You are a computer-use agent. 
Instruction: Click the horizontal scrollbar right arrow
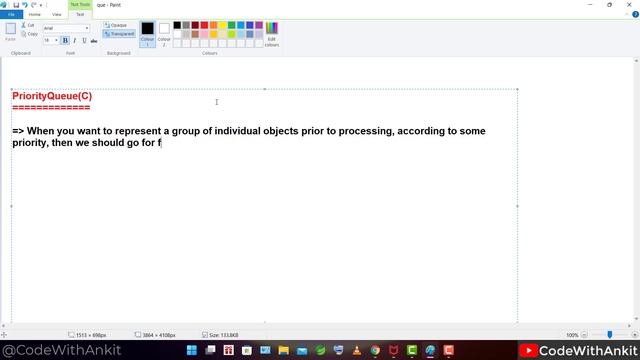click(x=629, y=325)
